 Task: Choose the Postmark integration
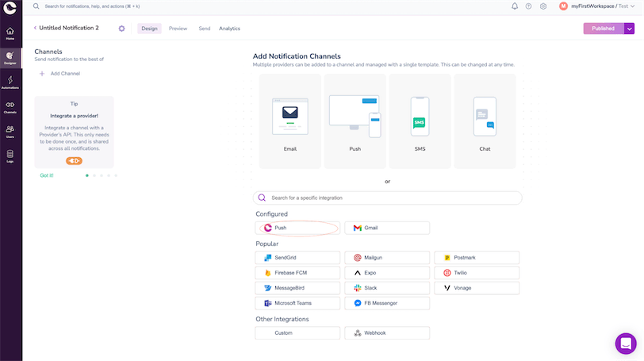pyautogui.click(x=477, y=258)
